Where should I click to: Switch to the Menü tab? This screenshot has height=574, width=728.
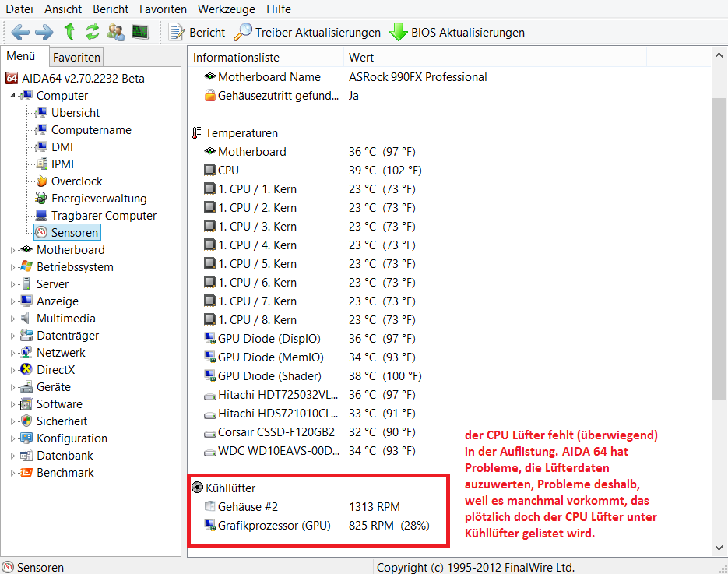[21, 56]
